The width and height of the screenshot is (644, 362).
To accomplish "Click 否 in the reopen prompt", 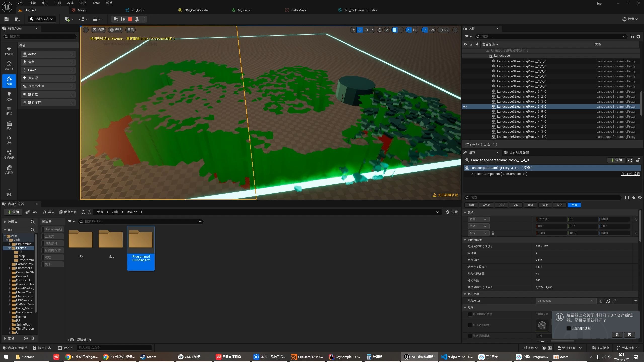I will click(x=630, y=335).
